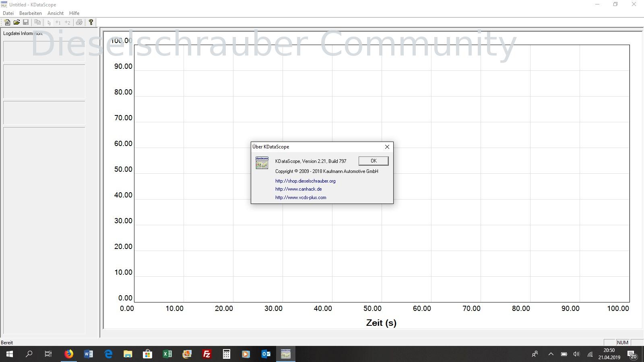Click the 10.00 x-axis value
Viewport: 644px width, 362px height.
tap(174, 309)
